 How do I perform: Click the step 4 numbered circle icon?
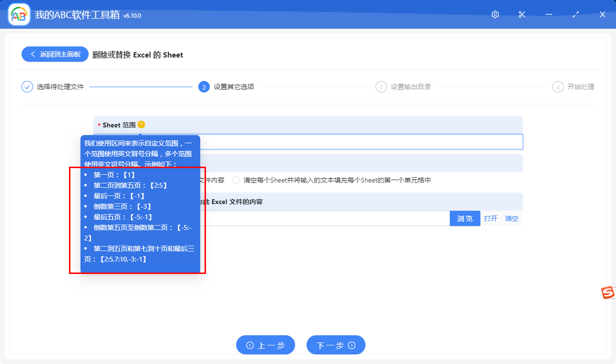[558, 87]
